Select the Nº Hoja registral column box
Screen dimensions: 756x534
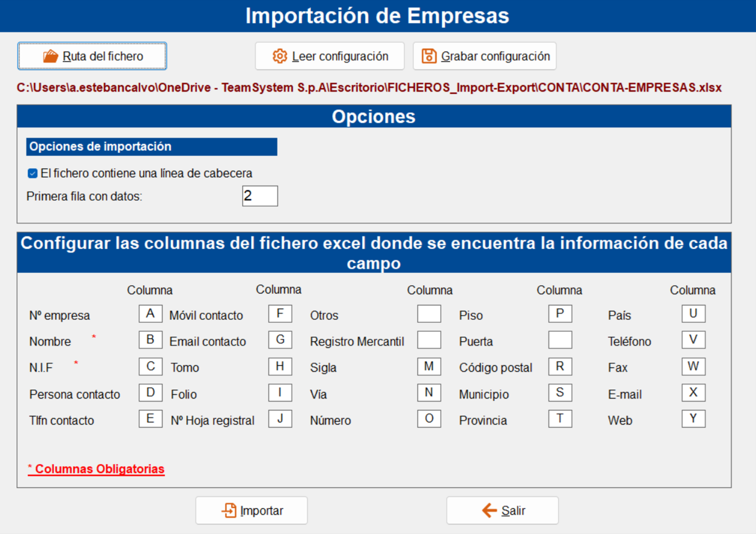tap(280, 418)
